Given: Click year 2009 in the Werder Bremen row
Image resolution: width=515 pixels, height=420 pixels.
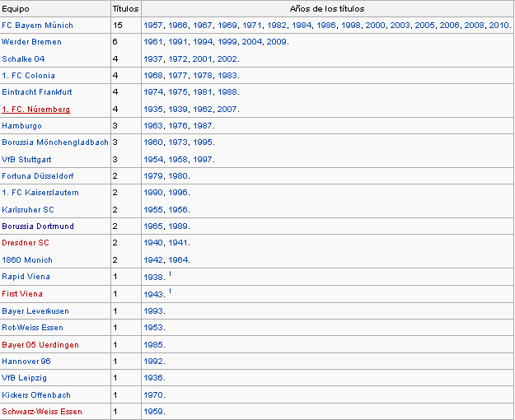Looking at the screenshot, I should pos(276,42).
